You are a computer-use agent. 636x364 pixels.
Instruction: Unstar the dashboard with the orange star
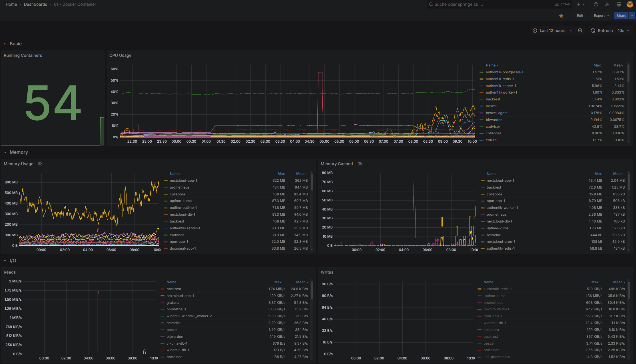[x=561, y=16]
